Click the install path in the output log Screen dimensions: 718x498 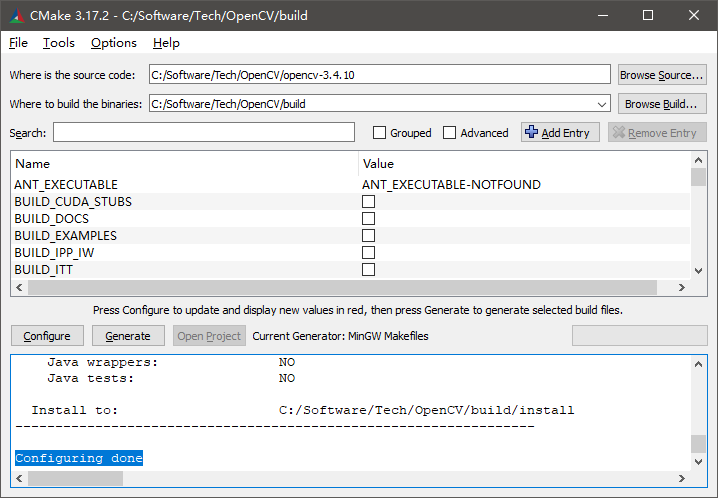coord(426,410)
